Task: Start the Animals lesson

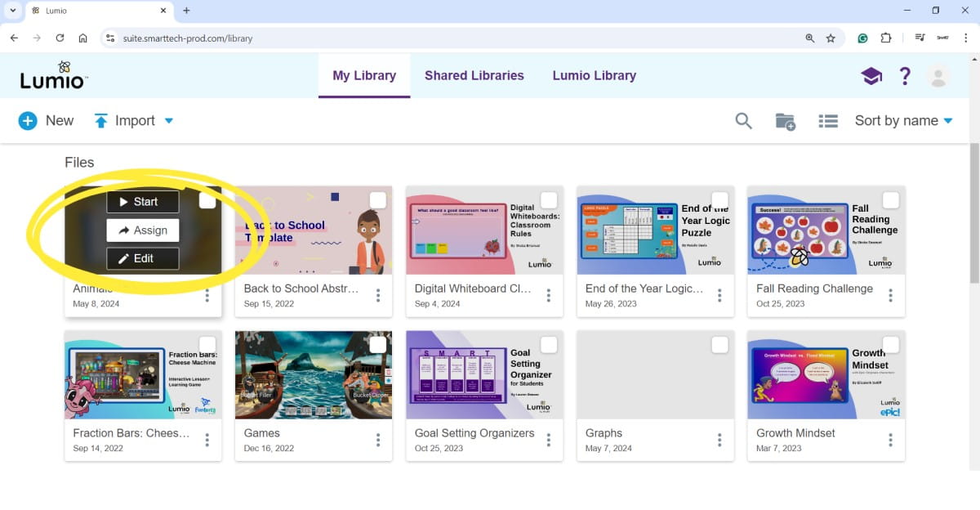Action: [143, 201]
